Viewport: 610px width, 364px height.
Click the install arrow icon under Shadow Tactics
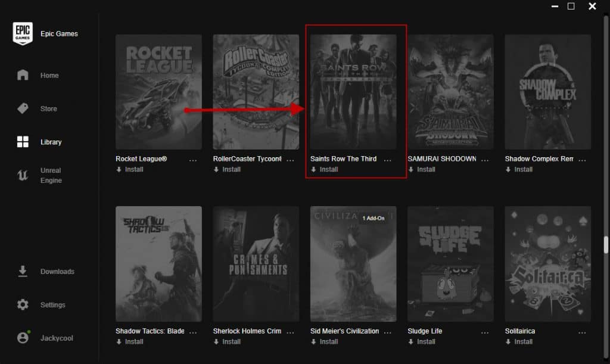click(119, 341)
